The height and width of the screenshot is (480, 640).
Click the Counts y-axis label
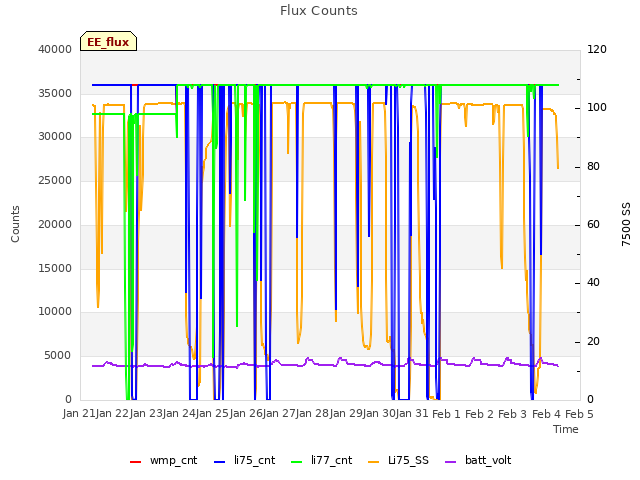[x=15, y=224]
